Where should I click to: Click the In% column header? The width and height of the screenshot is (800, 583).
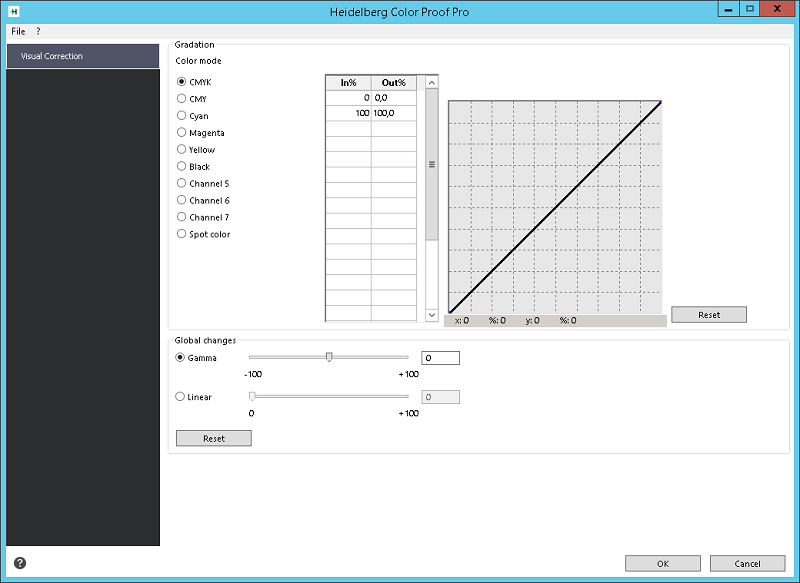click(x=348, y=83)
